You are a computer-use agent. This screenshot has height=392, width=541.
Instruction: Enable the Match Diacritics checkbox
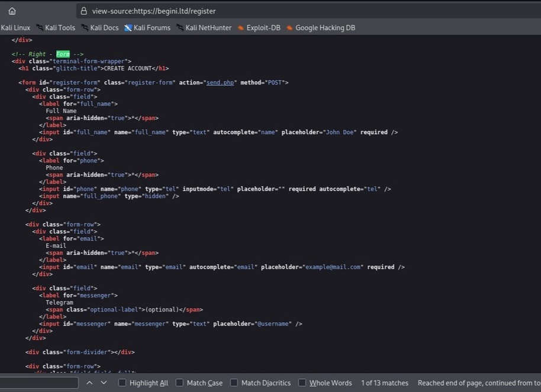coord(234,383)
